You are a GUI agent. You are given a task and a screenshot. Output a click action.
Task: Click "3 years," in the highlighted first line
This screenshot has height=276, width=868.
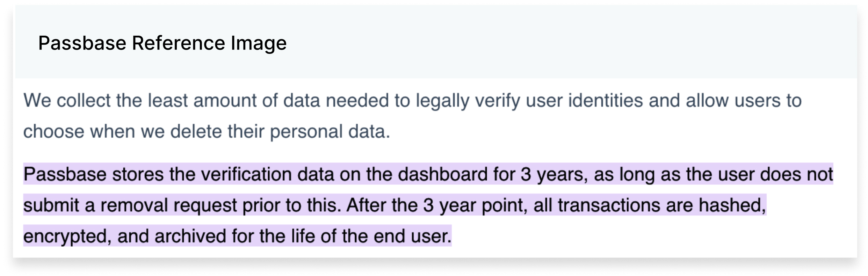[x=554, y=174]
